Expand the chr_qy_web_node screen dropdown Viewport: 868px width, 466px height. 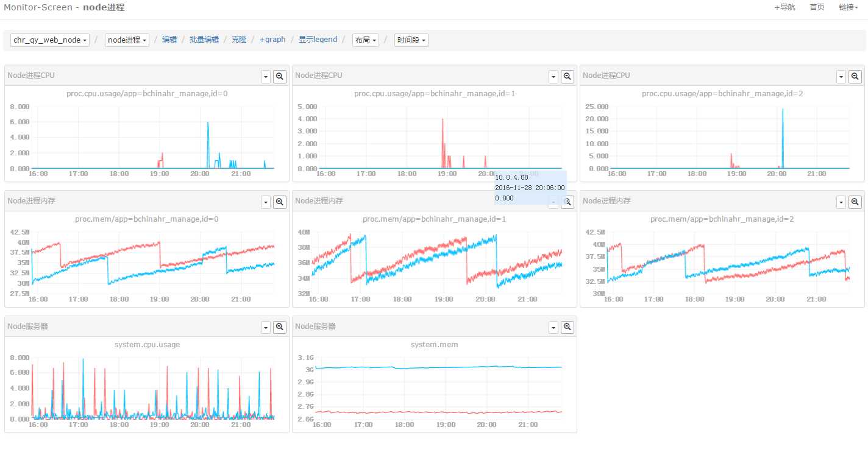[x=50, y=40]
